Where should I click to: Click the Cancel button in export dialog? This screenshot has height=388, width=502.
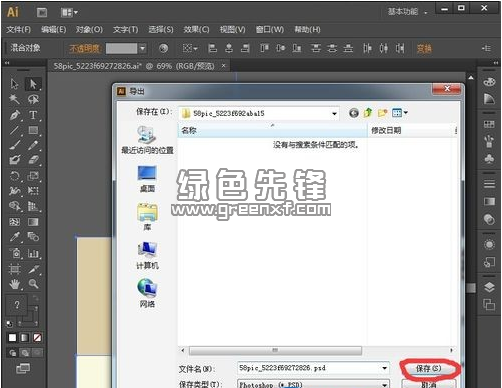click(x=429, y=384)
